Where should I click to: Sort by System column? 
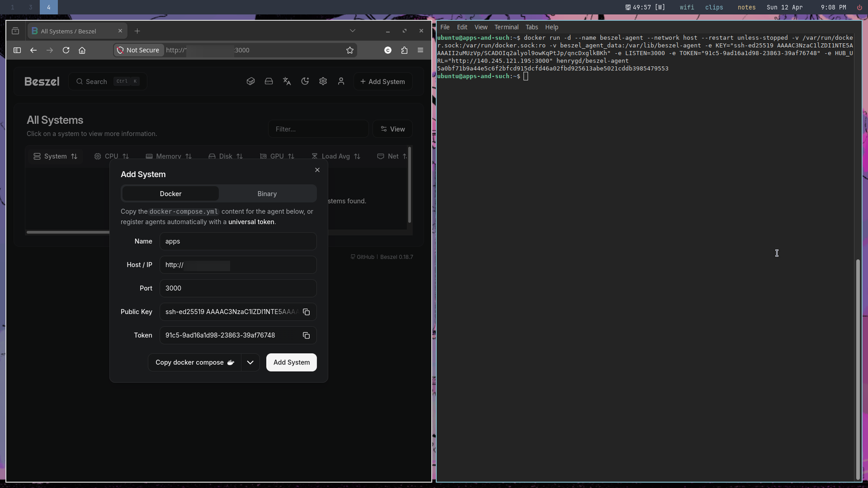point(55,156)
